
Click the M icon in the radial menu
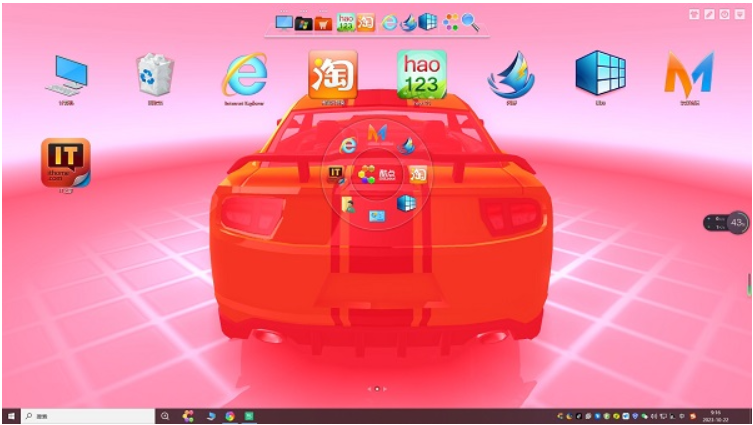click(377, 133)
